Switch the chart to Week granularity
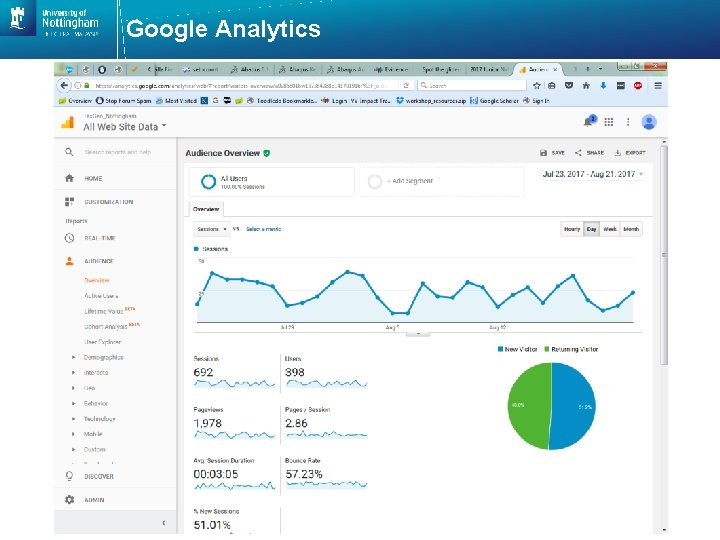The height and width of the screenshot is (540, 720). (x=610, y=229)
